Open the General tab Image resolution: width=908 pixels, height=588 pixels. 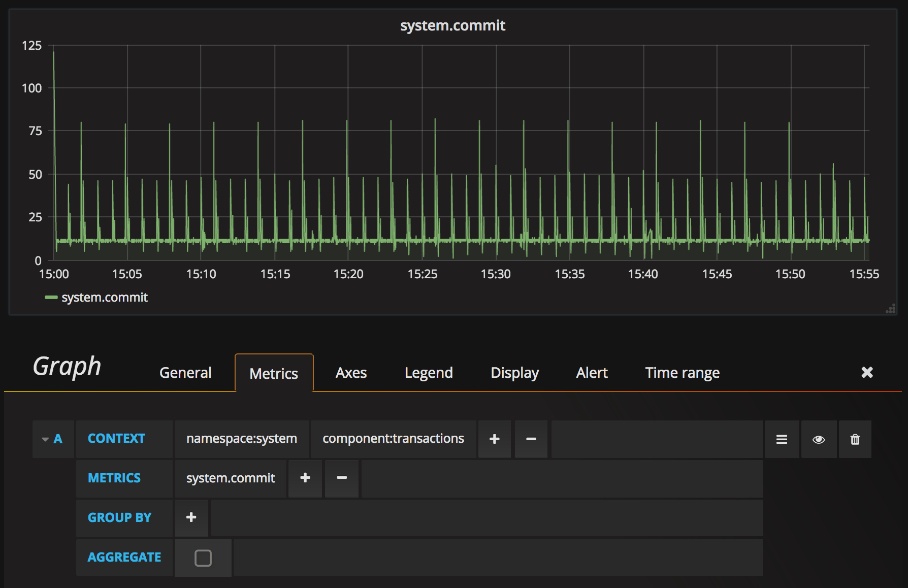click(x=185, y=373)
